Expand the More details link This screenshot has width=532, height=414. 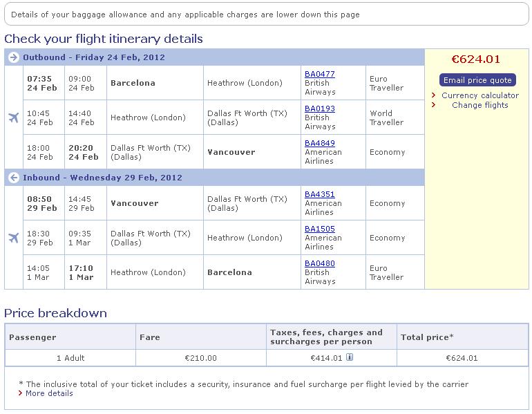(x=49, y=393)
